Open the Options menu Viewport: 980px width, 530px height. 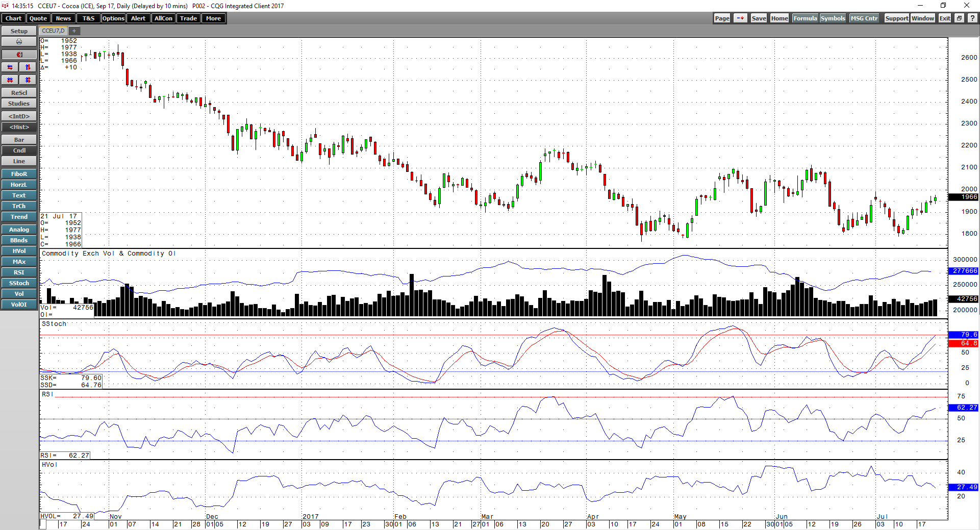point(113,18)
